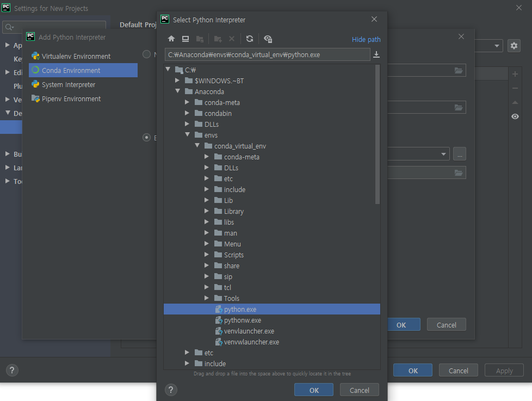Open the gear menu in Settings window

514,46
